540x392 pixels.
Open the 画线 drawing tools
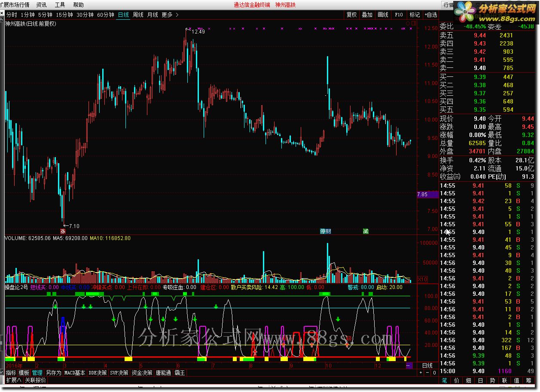coord(383,15)
